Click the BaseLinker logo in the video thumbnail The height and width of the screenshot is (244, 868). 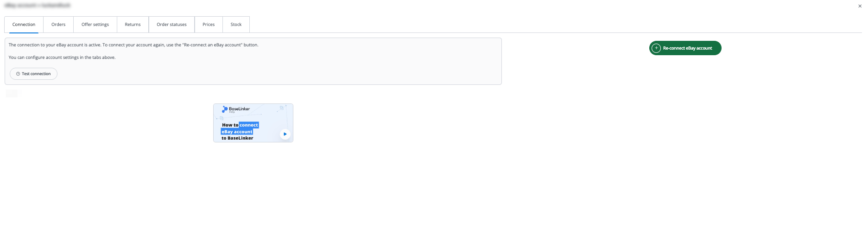225,109
